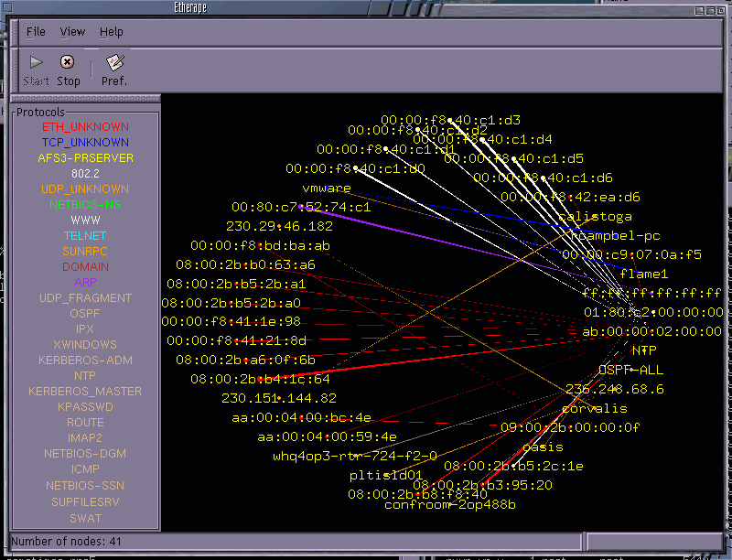
Task: Open the Help menu
Action: [x=111, y=32]
